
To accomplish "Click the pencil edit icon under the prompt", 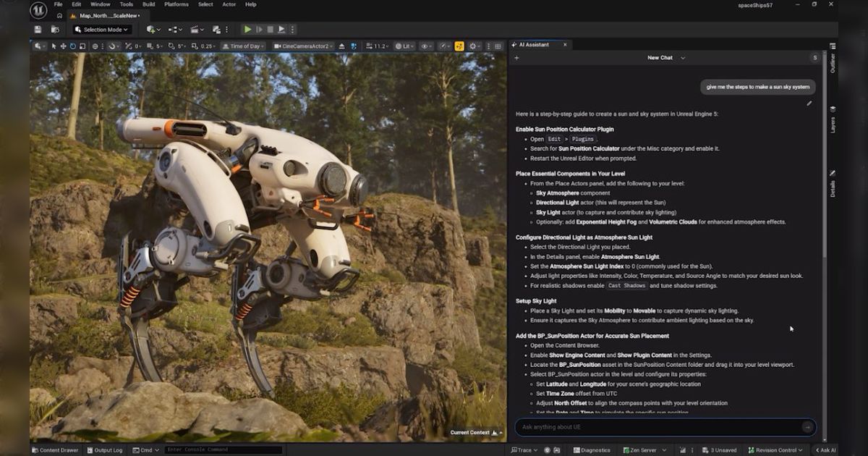I will coord(809,104).
